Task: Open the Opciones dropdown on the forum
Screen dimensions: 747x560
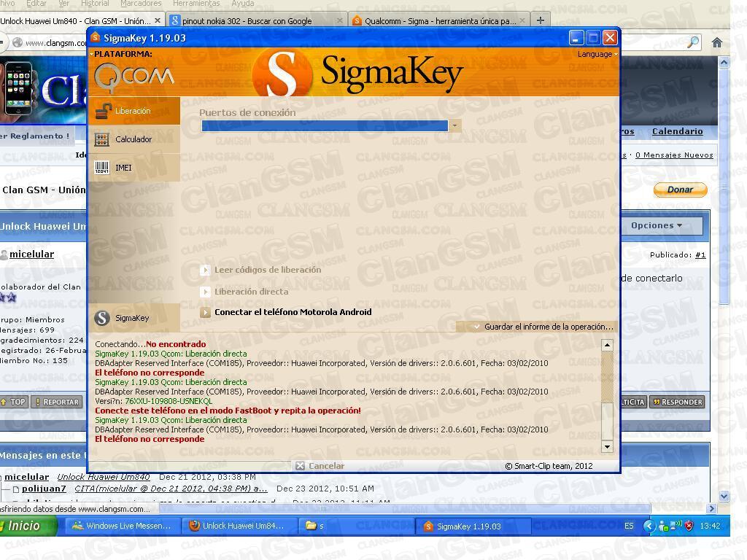Action: pyautogui.click(x=657, y=226)
